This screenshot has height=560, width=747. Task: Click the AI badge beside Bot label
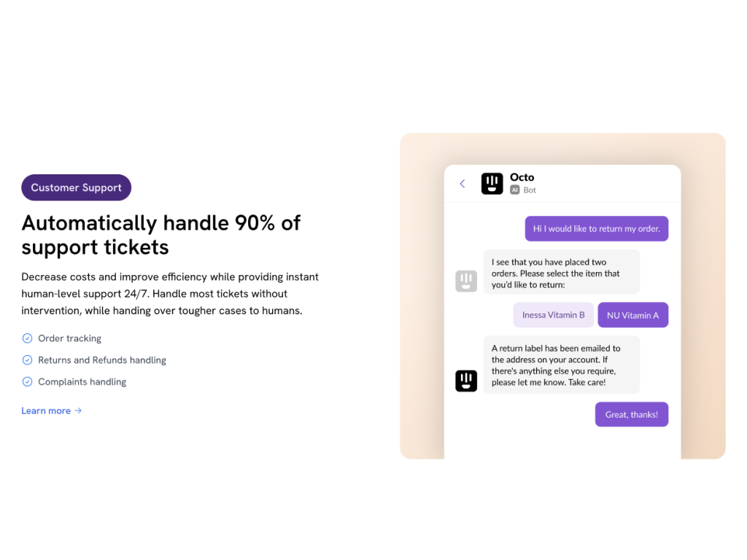click(515, 190)
